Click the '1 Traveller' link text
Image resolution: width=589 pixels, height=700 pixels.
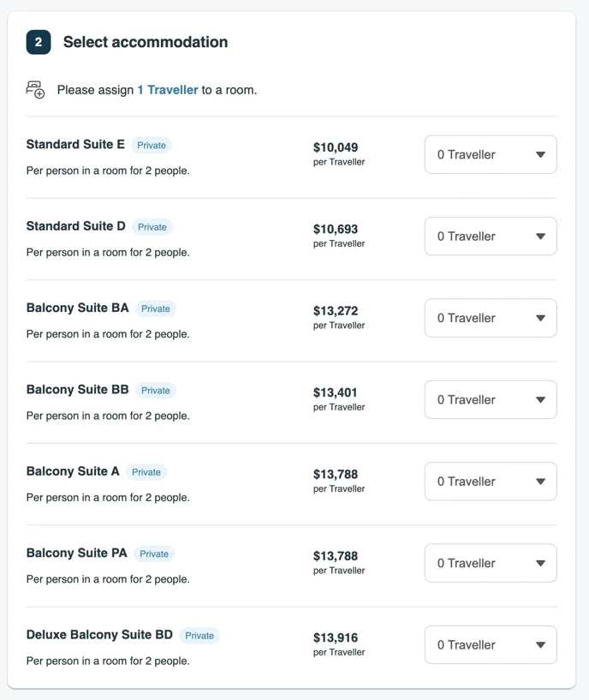[x=167, y=90]
